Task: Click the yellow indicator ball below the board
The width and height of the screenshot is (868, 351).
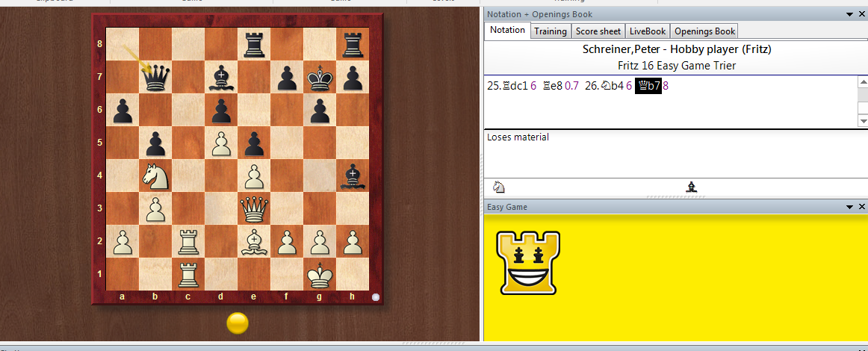Action: pyautogui.click(x=238, y=323)
